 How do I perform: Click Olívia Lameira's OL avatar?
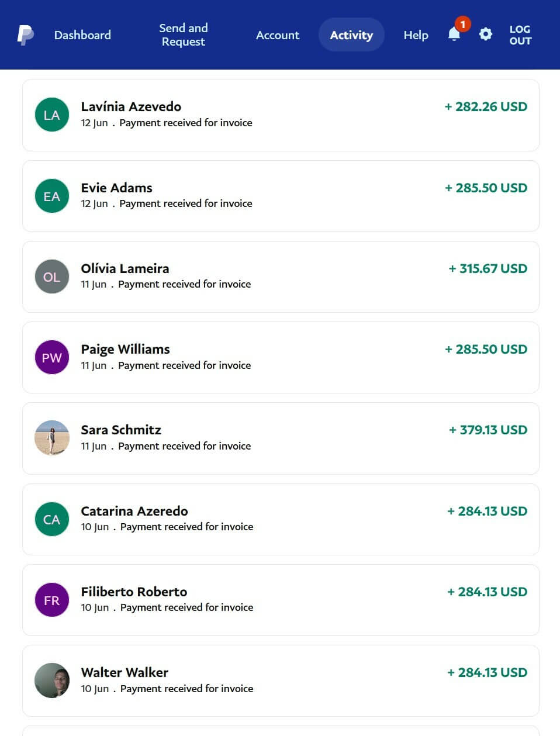click(x=52, y=277)
